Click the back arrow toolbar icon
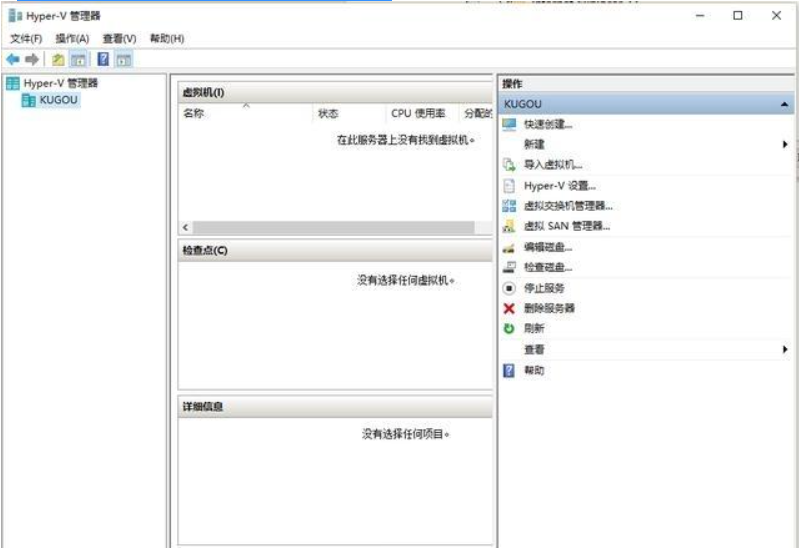This screenshot has height=549, width=799. (x=13, y=60)
